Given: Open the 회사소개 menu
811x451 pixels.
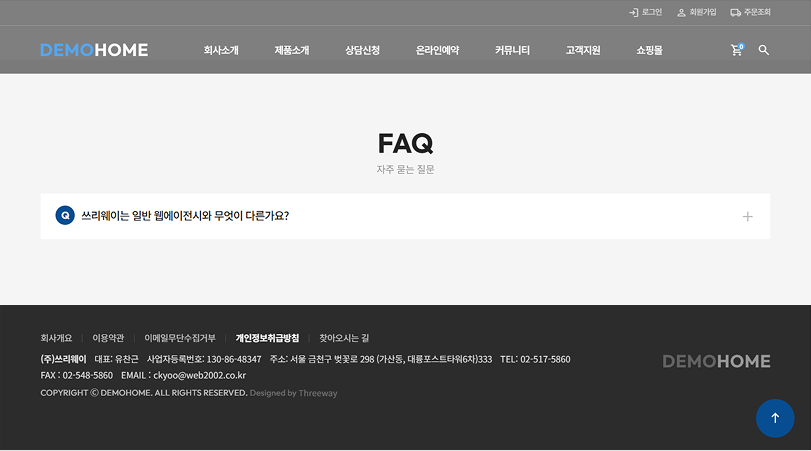Looking at the screenshot, I should pos(221,50).
